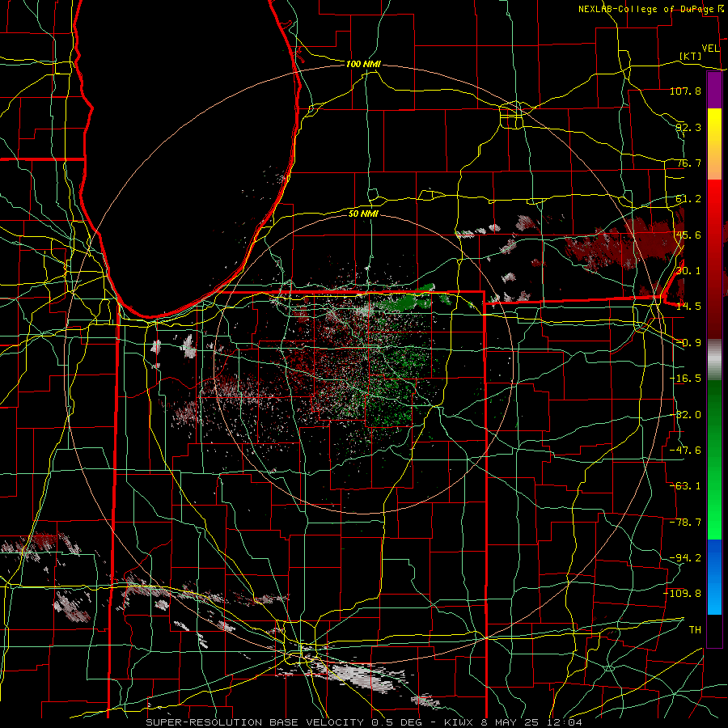The height and width of the screenshot is (728, 728).
Task: Click the -78.7 value on velocity scale
Action: (685, 523)
